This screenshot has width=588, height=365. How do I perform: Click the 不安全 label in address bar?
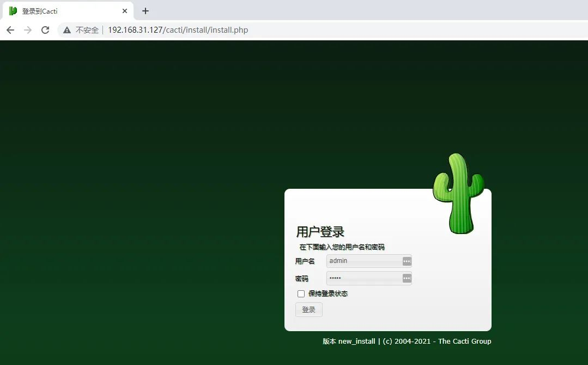point(87,30)
